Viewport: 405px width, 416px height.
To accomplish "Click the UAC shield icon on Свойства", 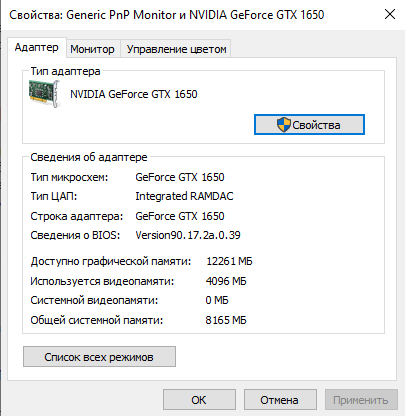I will click(x=284, y=125).
